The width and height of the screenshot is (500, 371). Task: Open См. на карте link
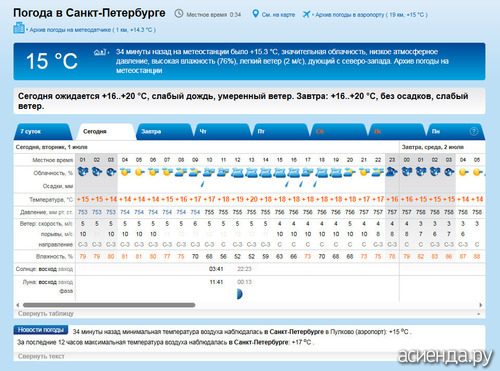pyautogui.click(x=278, y=15)
